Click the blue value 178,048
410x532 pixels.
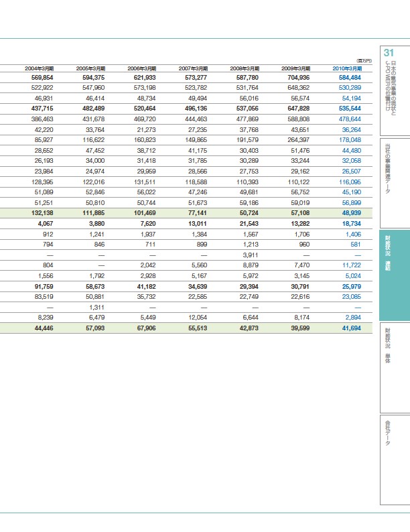tap(350, 140)
